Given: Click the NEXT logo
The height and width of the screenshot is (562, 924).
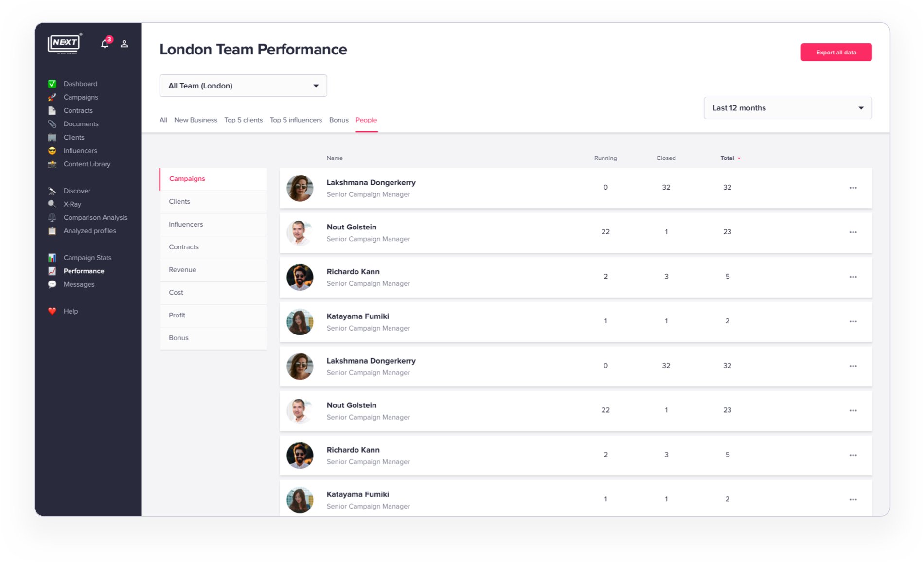Looking at the screenshot, I should [65, 43].
